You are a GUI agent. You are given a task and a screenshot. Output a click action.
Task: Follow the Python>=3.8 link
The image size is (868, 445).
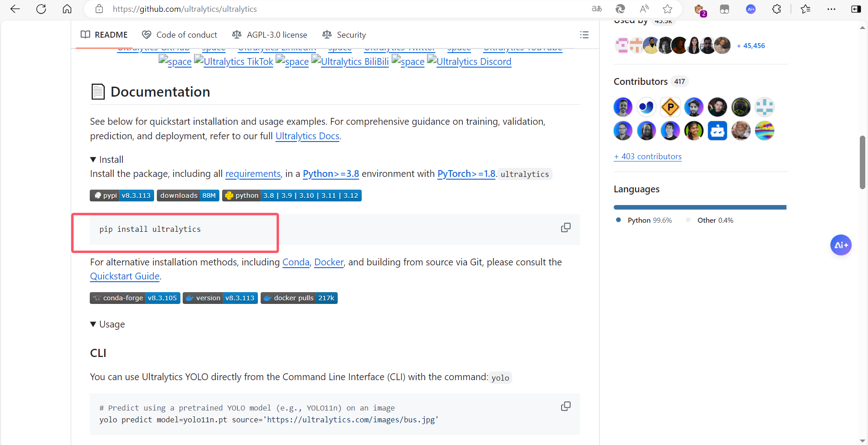(x=331, y=174)
